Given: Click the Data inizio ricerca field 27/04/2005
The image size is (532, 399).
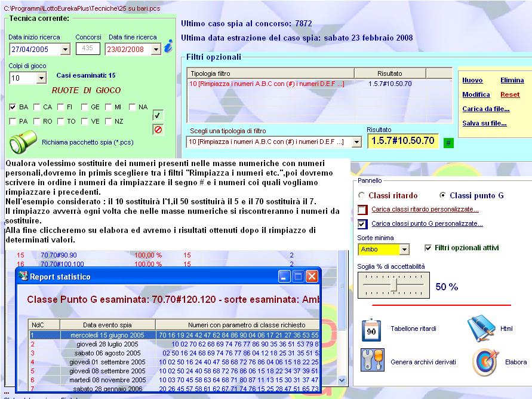Looking at the screenshot, I should 35,50.
